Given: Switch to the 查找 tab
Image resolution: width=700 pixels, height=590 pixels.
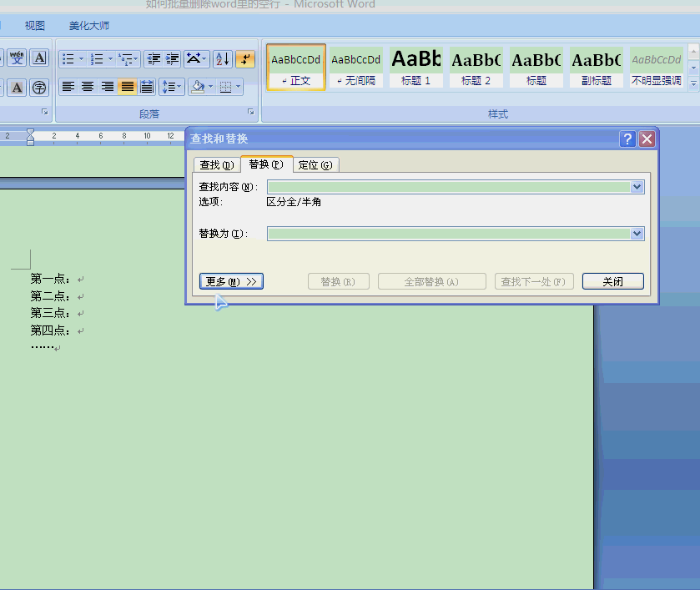Looking at the screenshot, I should tap(216, 165).
